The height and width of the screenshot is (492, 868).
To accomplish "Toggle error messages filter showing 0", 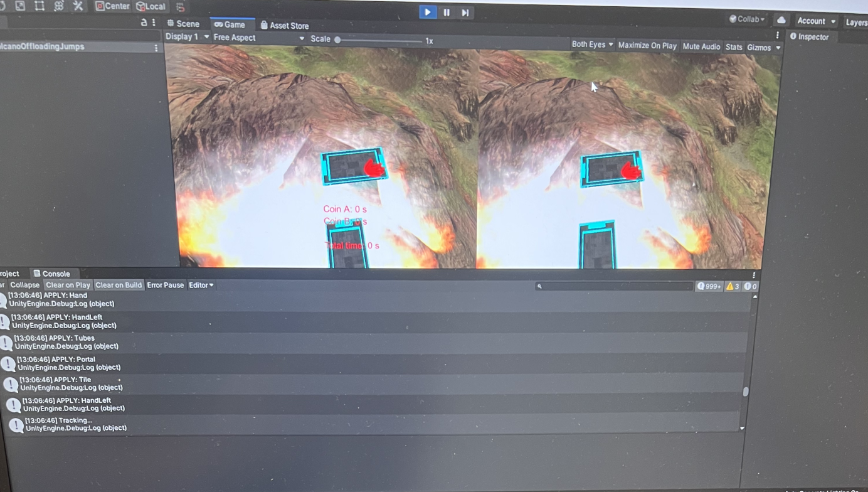I will pos(750,286).
